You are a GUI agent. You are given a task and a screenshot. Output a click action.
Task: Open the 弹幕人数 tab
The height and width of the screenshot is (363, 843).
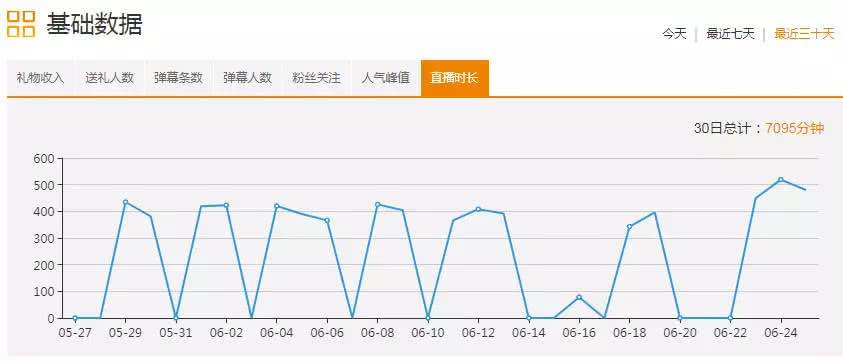click(247, 78)
